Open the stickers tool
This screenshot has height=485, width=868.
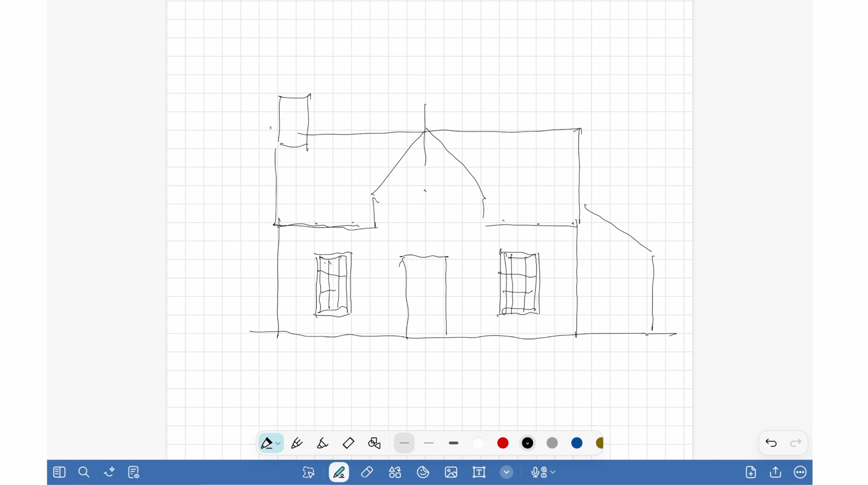(x=423, y=472)
